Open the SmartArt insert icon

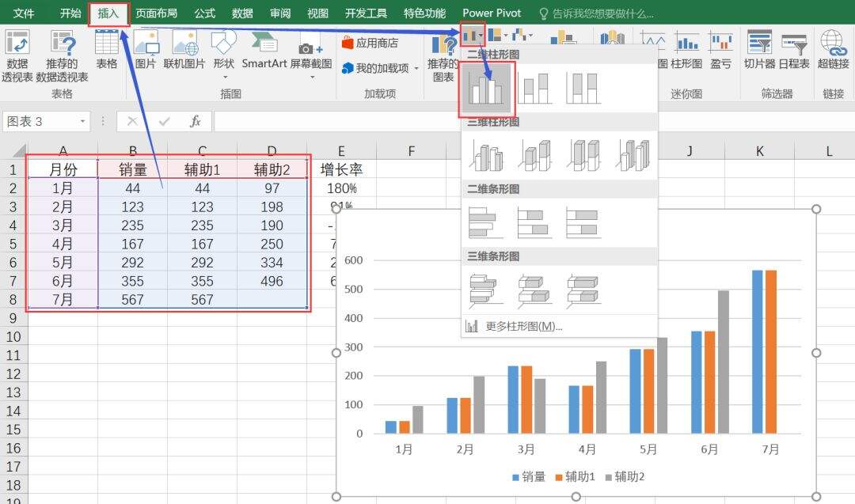point(264,49)
